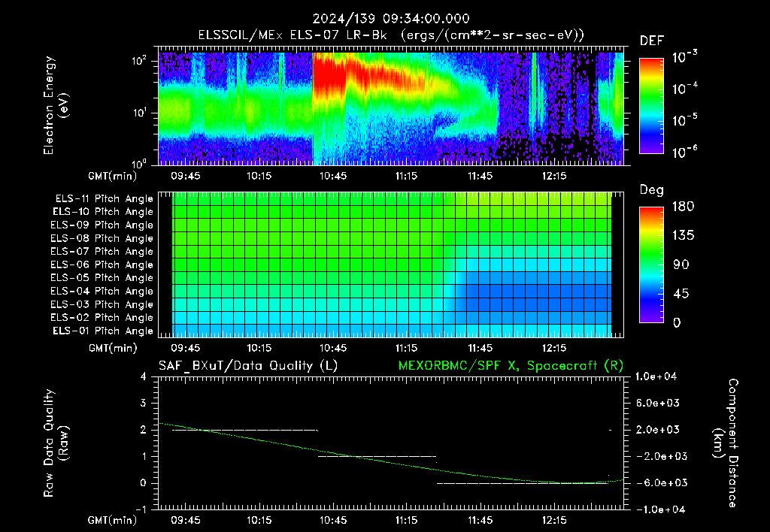Image resolution: width=770 pixels, height=532 pixels.
Task: Click the ELS-07 Pitch Angle row label
Action: click(x=102, y=252)
